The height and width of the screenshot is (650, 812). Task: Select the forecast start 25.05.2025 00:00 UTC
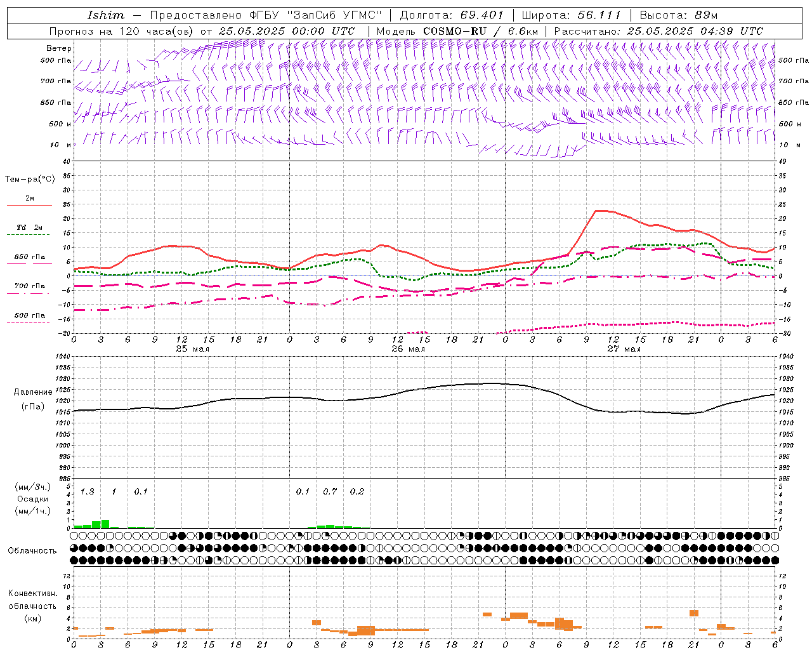(x=287, y=31)
